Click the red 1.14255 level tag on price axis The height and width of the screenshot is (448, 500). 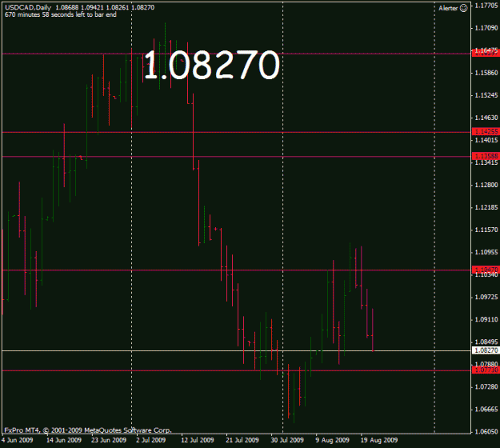[x=486, y=131]
